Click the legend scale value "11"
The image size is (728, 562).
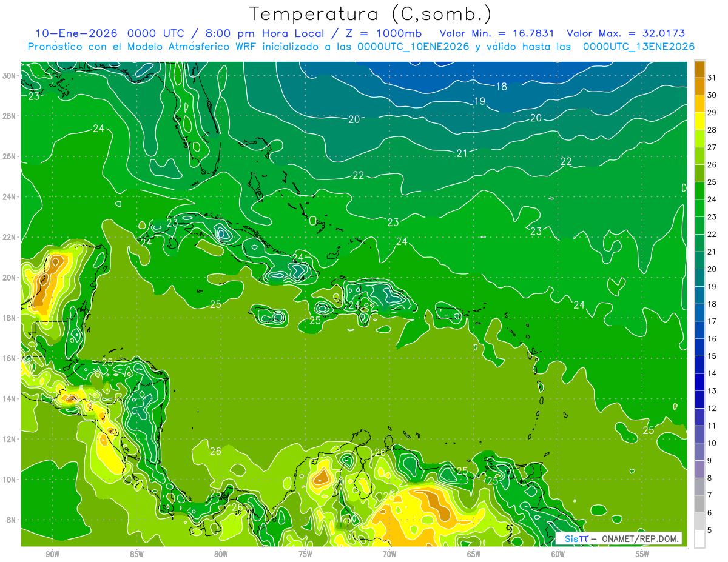click(712, 426)
